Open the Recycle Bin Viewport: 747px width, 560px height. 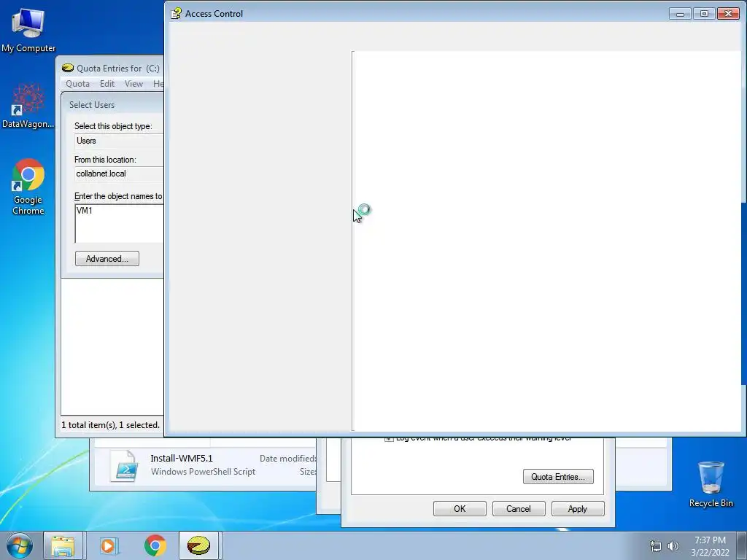click(711, 484)
